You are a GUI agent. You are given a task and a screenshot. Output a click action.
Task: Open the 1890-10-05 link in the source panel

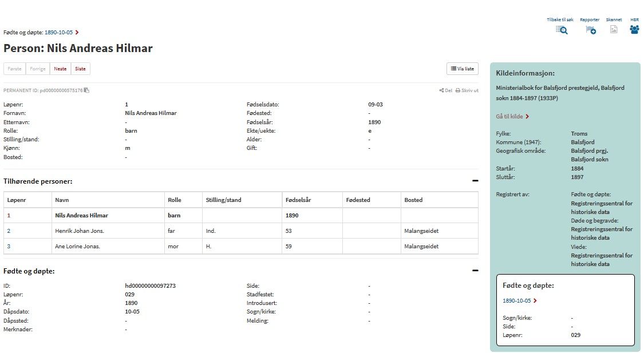tap(516, 300)
